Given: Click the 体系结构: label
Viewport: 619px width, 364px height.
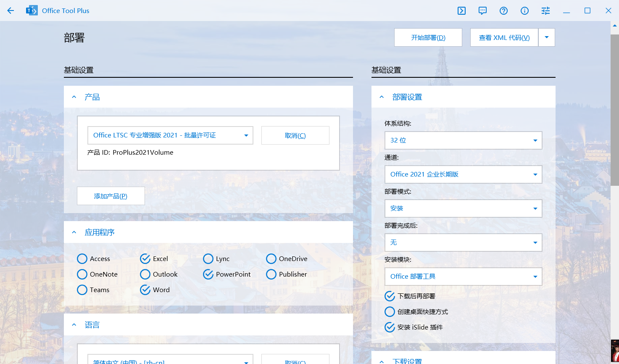Looking at the screenshot, I should point(398,124).
